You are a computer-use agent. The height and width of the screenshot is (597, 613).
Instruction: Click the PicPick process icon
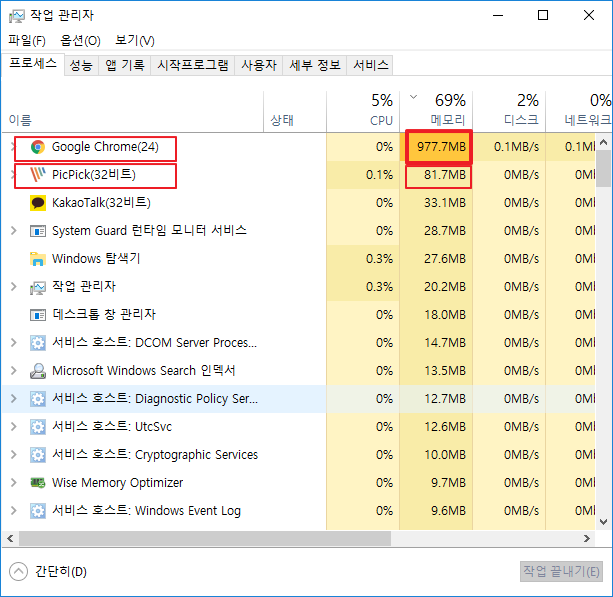click(38, 175)
